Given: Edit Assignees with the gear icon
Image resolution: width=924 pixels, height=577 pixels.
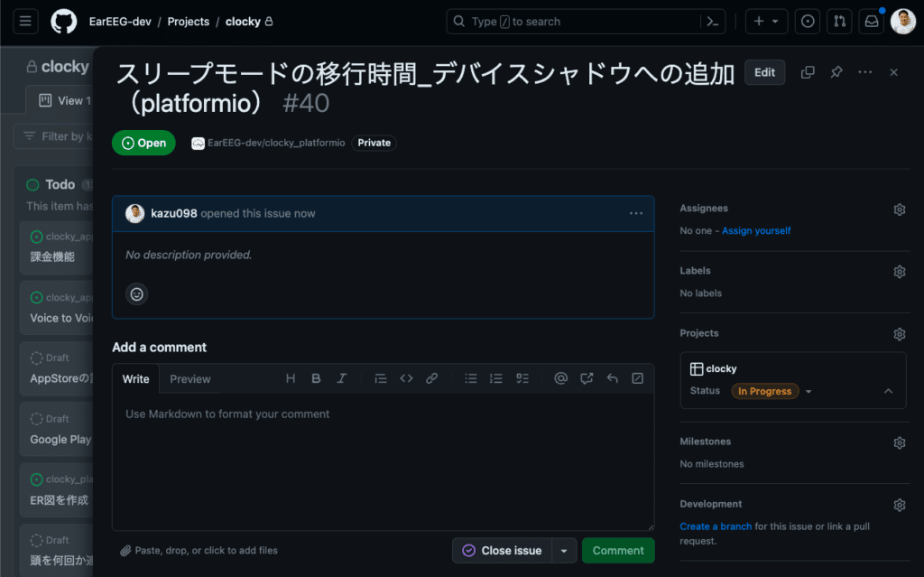Looking at the screenshot, I should [900, 209].
